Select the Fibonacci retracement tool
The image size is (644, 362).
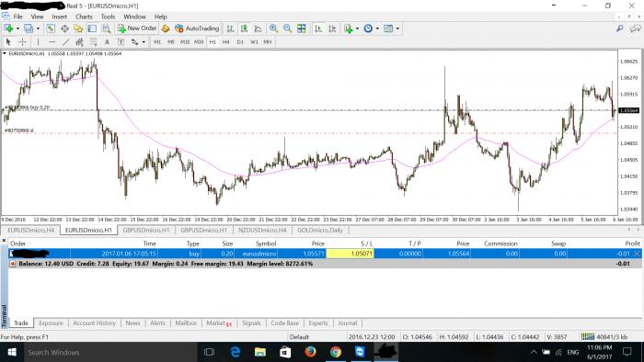point(94,42)
